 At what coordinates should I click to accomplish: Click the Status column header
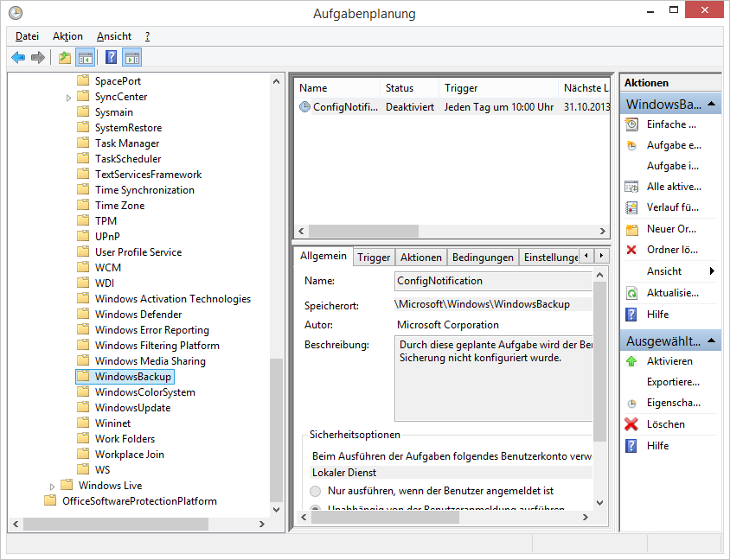(x=410, y=88)
